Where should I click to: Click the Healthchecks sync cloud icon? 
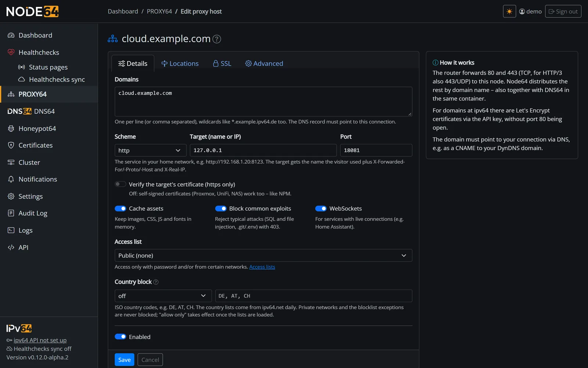(x=22, y=79)
